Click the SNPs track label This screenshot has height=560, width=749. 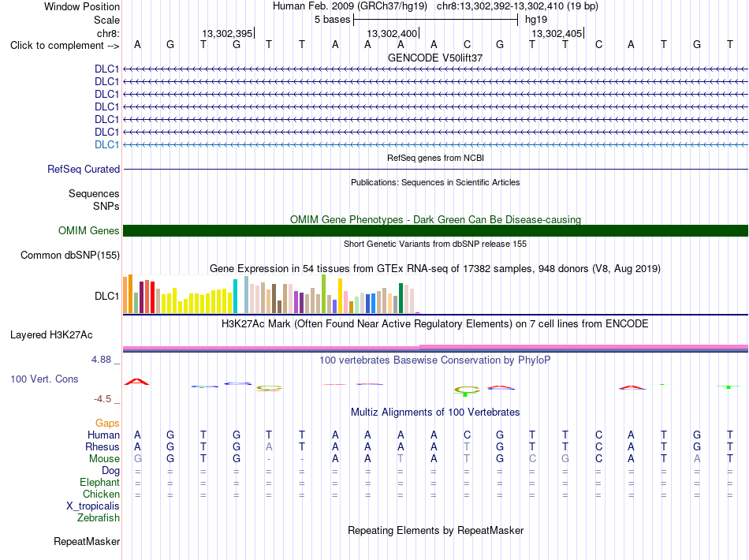point(106,206)
